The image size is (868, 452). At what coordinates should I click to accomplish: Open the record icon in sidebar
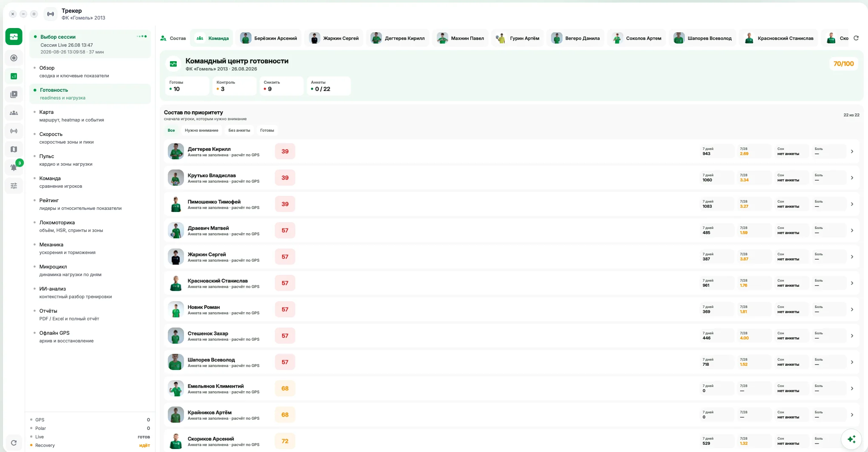tap(14, 58)
